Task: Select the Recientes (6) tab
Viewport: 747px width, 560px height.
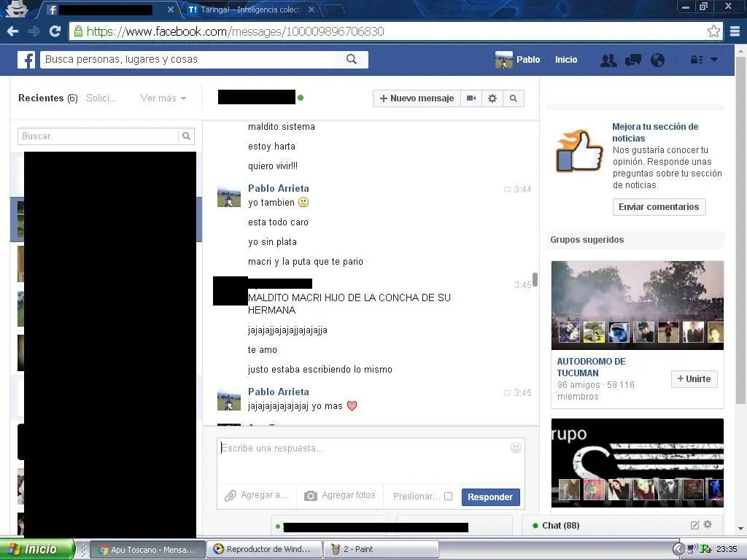Action: click(47, 98)
